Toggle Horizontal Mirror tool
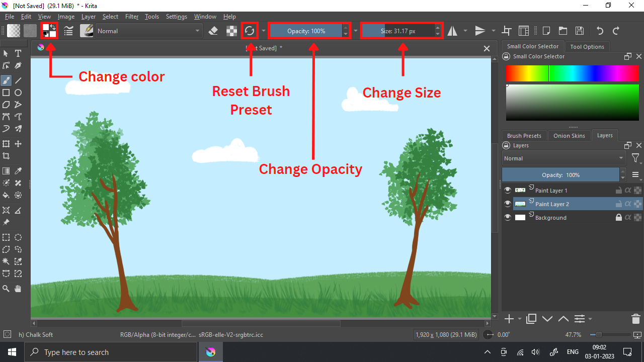Screen dimensions: 644x362 (452, 31)
